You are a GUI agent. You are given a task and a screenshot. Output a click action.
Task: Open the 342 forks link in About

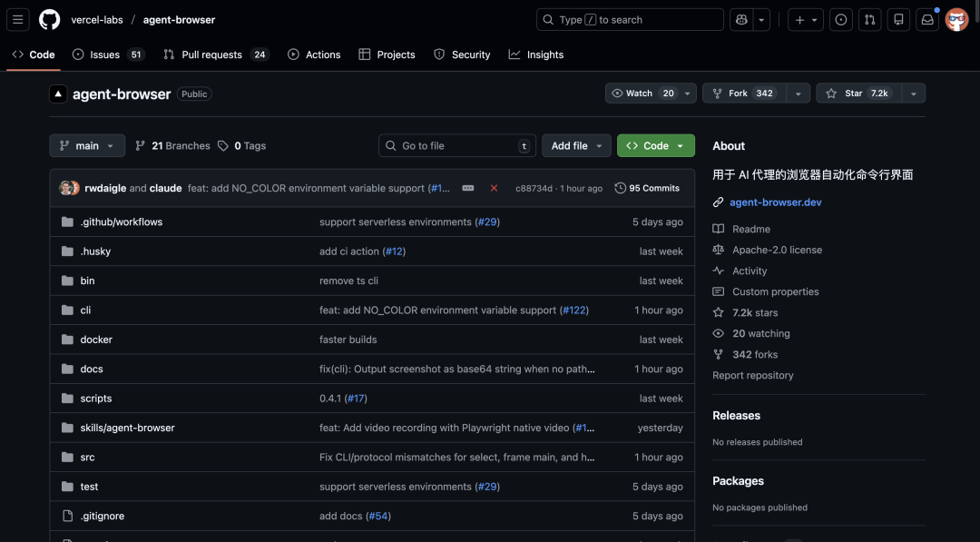pos(755,354)
